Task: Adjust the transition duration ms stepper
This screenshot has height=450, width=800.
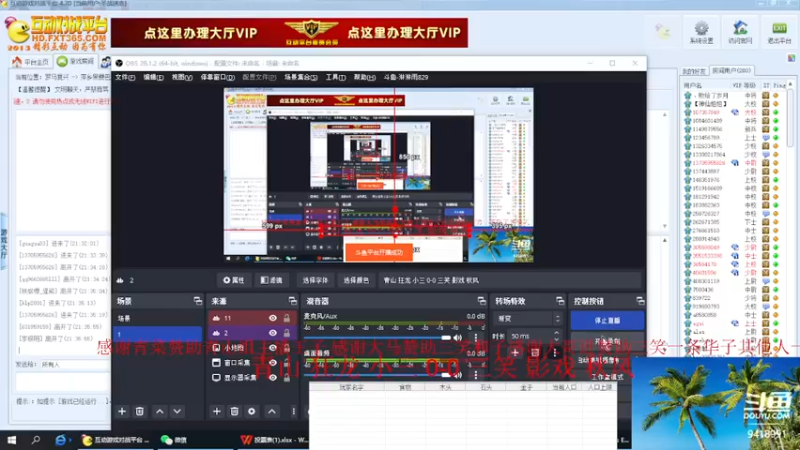Action: 556,336
